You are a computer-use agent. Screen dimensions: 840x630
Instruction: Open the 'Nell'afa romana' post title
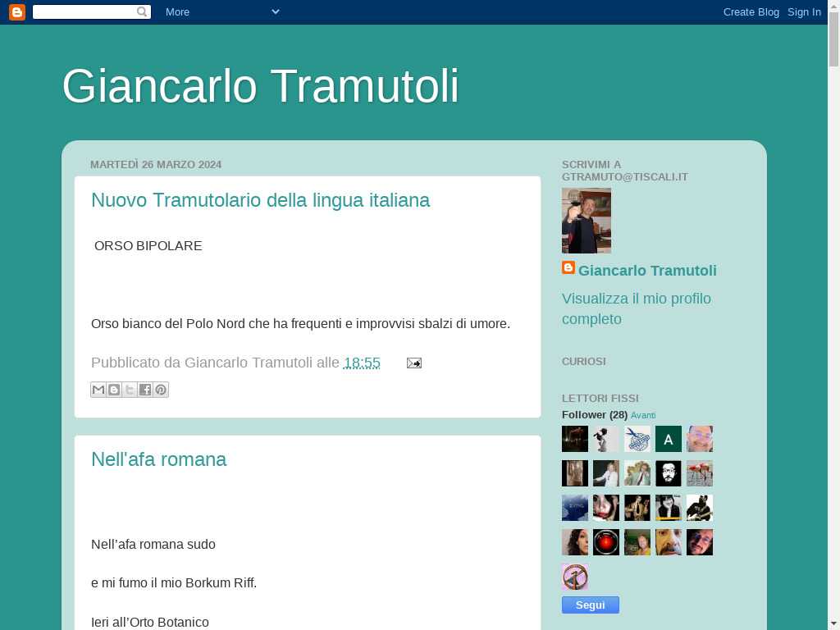(x=158, y=459)
